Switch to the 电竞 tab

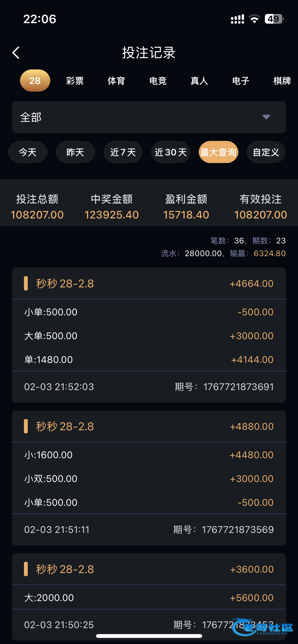(x=158, y=81)
